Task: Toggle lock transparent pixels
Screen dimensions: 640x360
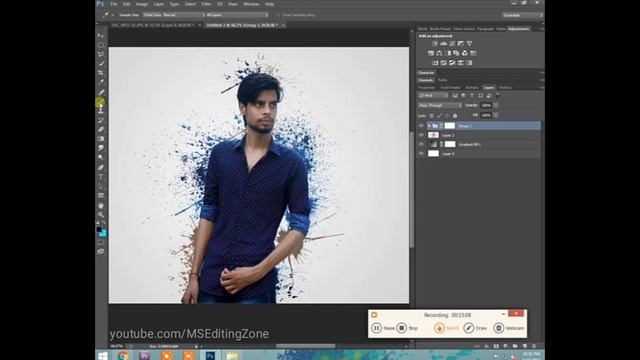Action: point(431,116)
